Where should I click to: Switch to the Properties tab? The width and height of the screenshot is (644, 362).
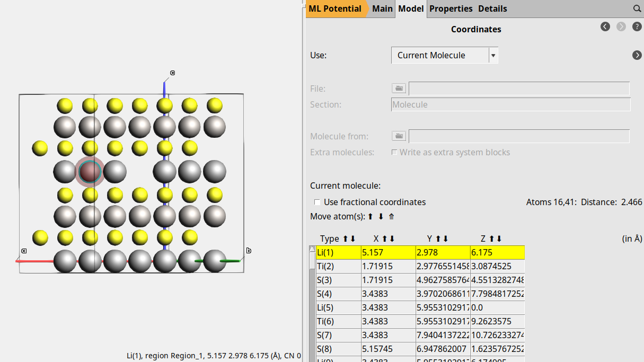[x=451, y=9]
